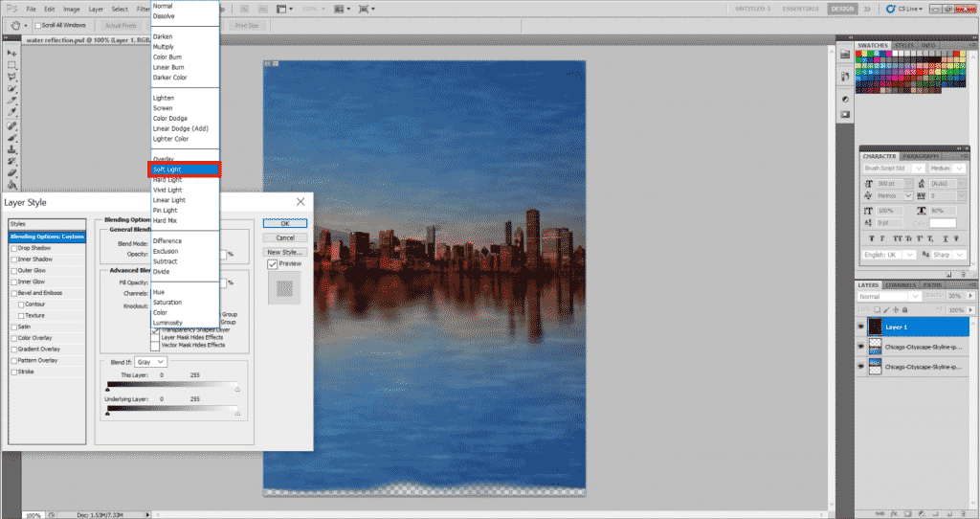Select Layer 1 thumbnail in Layers
Viewport: 980px width, 519px height.
(x=875, y=327)
